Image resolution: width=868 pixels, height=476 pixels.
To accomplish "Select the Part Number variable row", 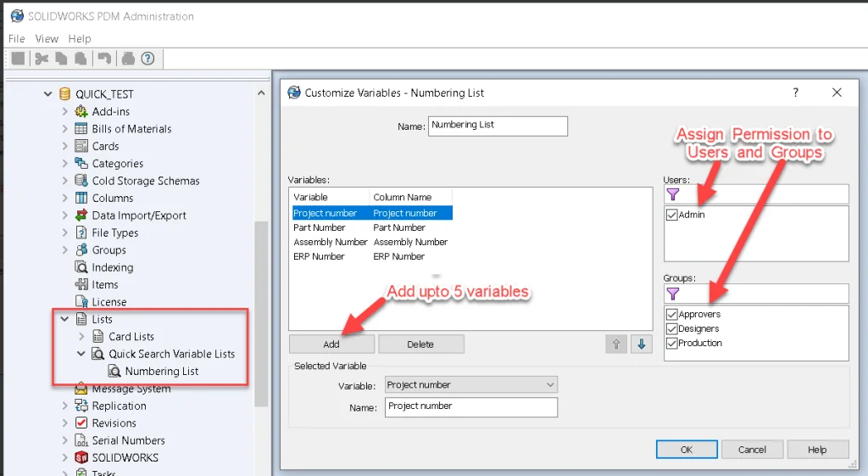I will coord(372,227).
